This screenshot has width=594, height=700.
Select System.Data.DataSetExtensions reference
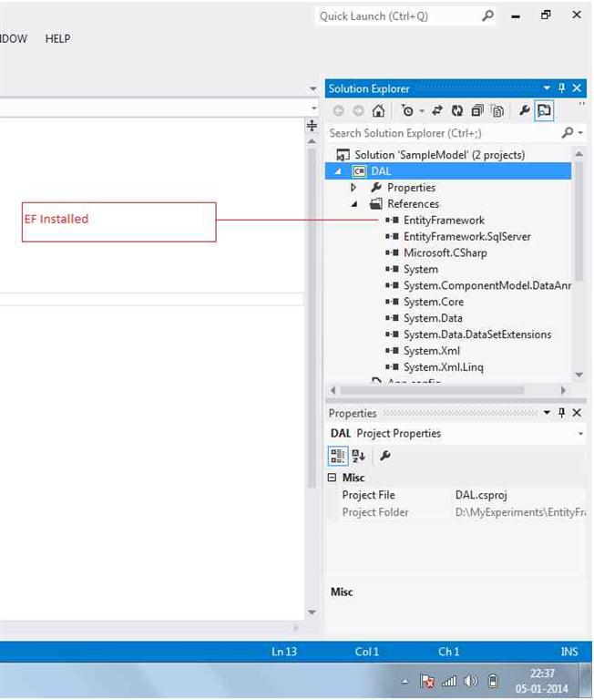click(x=477, y=335)
